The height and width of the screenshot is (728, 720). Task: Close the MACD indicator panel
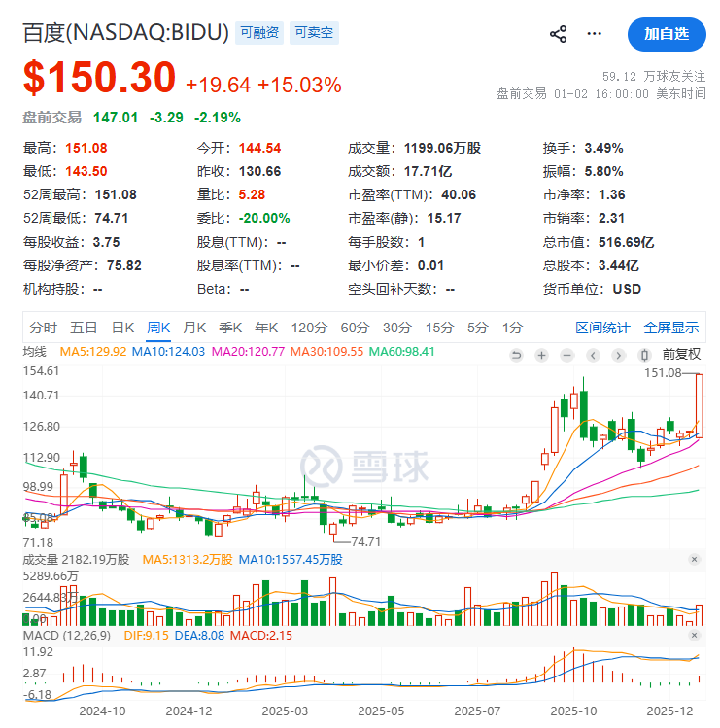tap(694, 634)
